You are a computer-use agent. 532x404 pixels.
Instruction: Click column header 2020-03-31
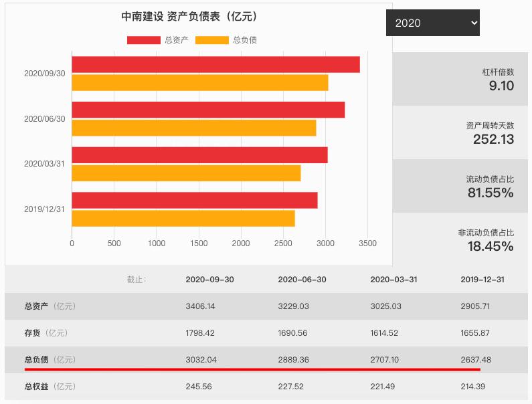[393, 280]
